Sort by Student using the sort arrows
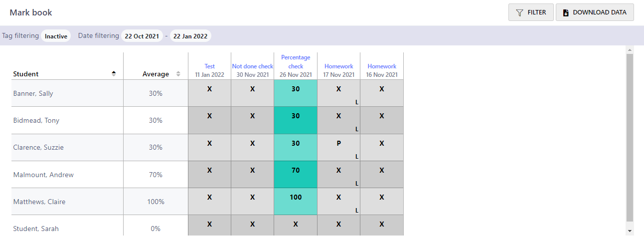Viewport: 644px width, 241px height. click(114, 74)
